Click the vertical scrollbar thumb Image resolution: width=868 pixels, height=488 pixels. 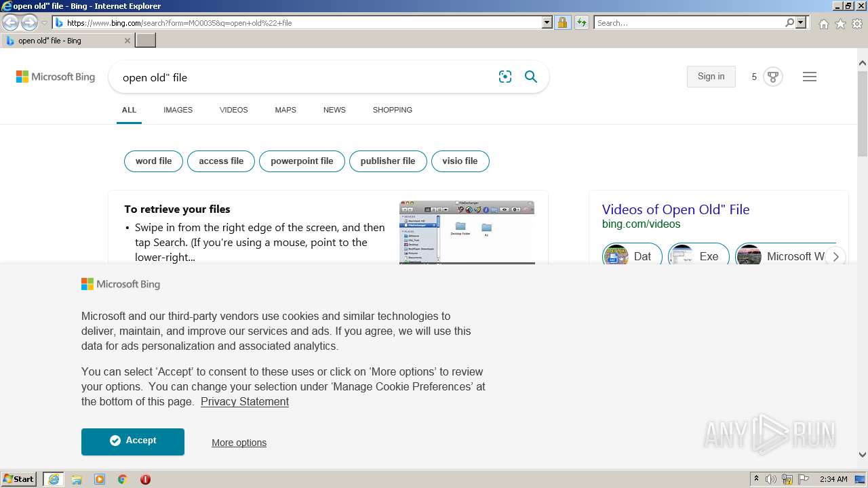(x=863, y=114)
